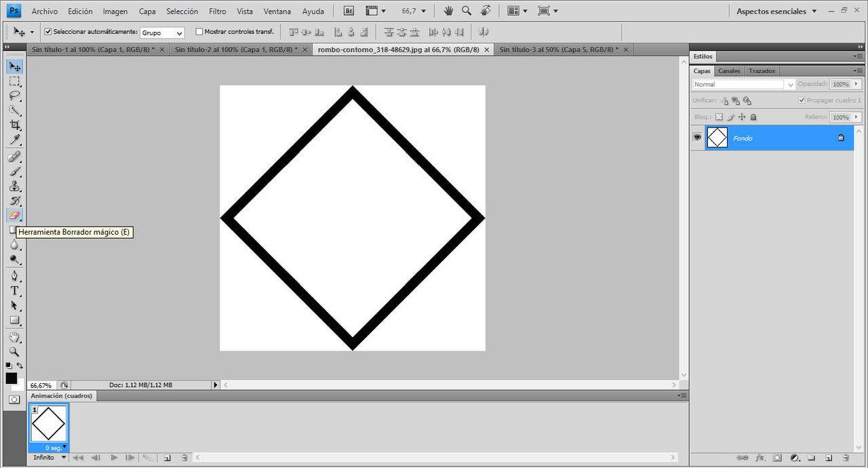Select the Crop tool

pos(14,125)
